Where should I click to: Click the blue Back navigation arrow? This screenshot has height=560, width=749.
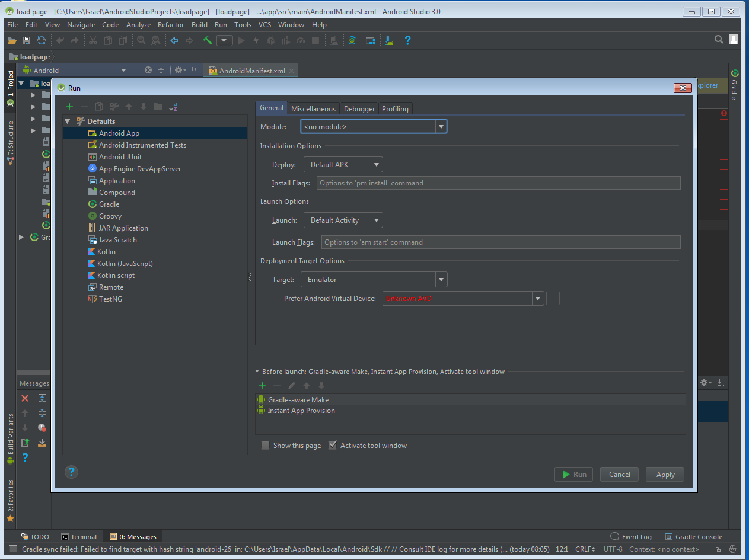[174, 40]
